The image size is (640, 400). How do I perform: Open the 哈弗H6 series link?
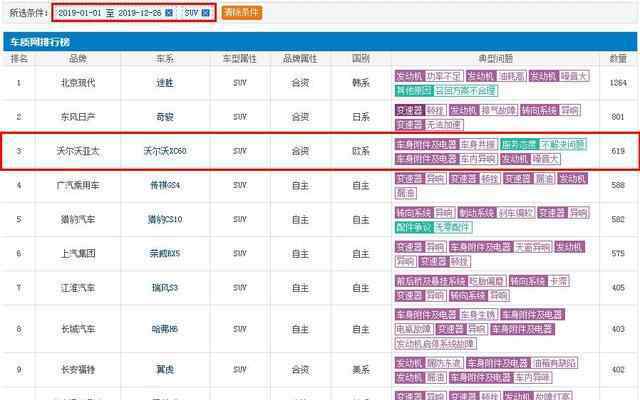(165, 329)
